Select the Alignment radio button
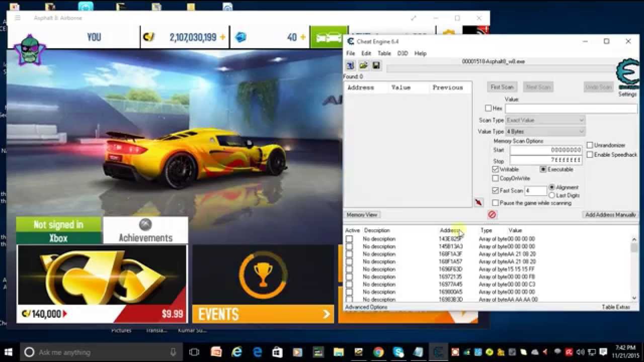The image size is (644, 362). point(552,188)
